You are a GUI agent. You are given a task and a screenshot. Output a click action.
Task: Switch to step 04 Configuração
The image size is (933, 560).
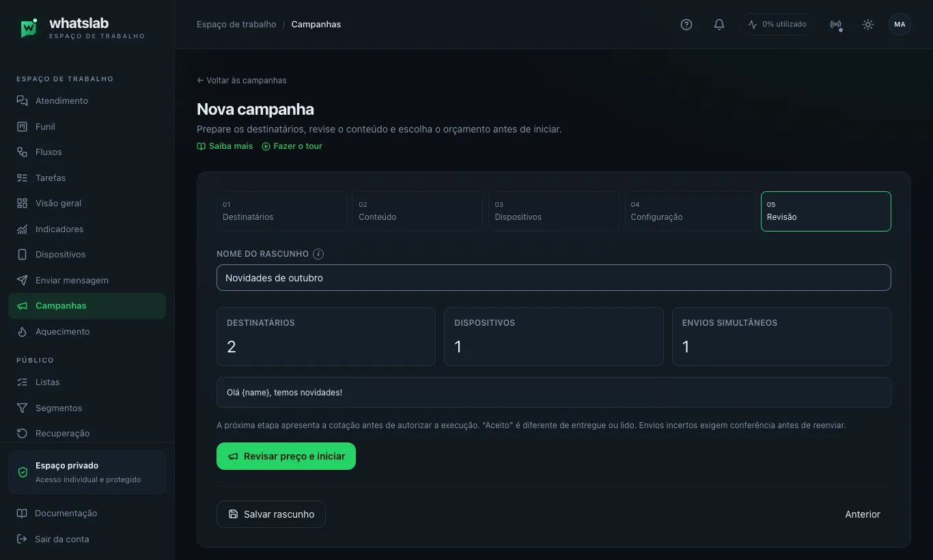(x=690, y=211)
